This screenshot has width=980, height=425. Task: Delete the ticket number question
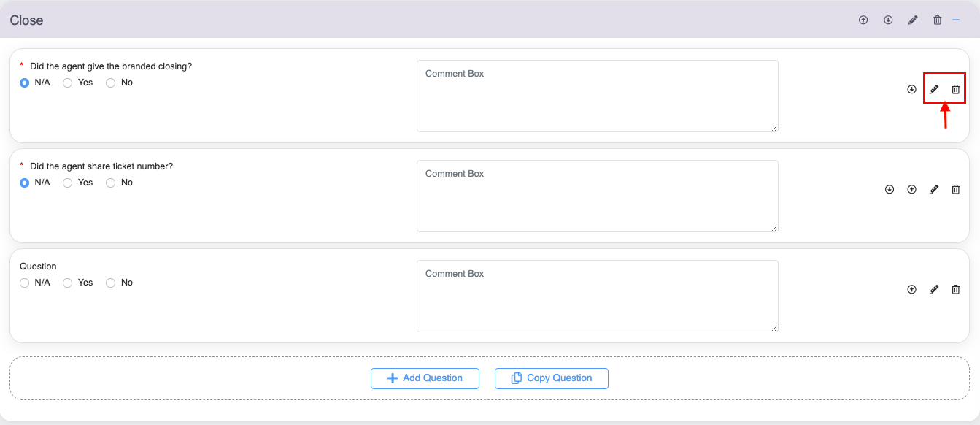click(956, 189)
